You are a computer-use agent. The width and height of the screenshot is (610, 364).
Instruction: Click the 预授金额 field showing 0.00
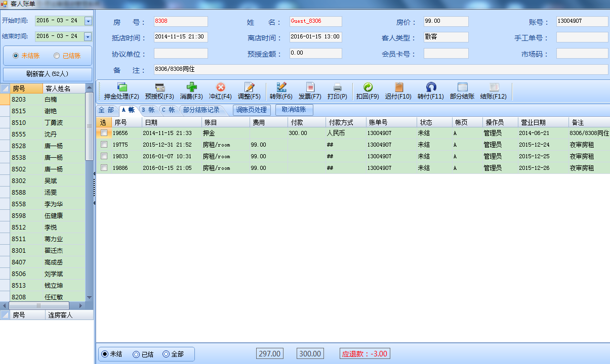tap(315, 54)
